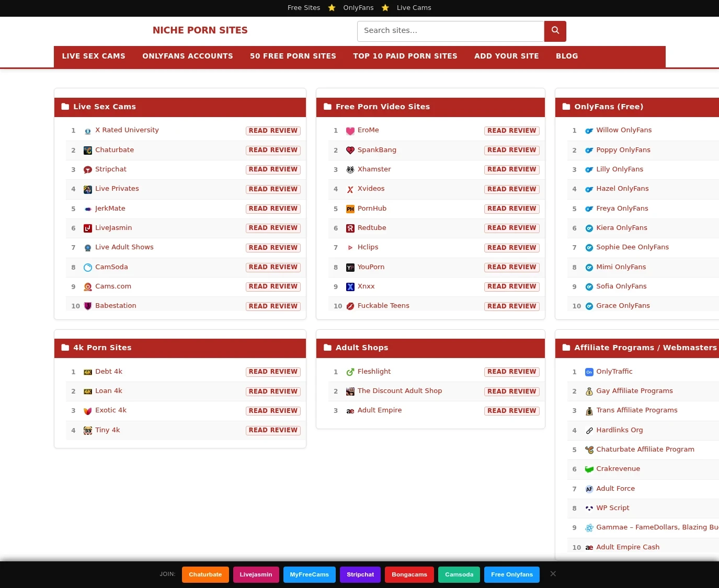Click the Chaturbate site favicon in Live Sex Cams
This screenshot has width=719, height=588.
click(88, 151)
